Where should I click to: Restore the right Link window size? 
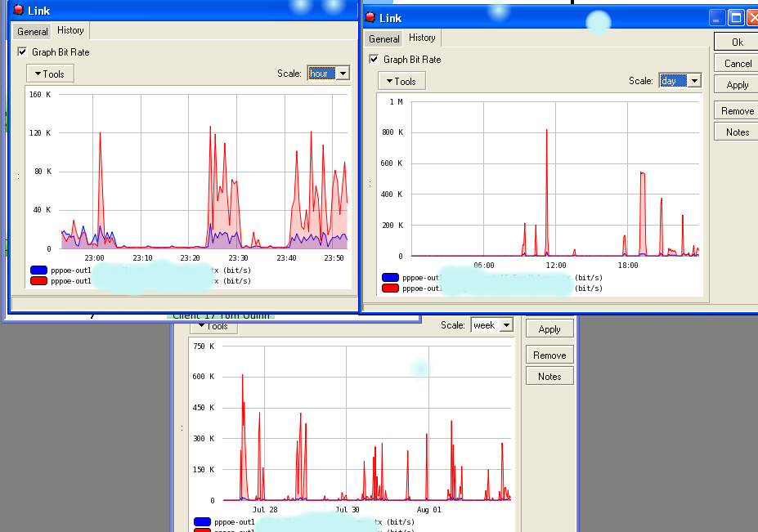[x=737, y=16]
